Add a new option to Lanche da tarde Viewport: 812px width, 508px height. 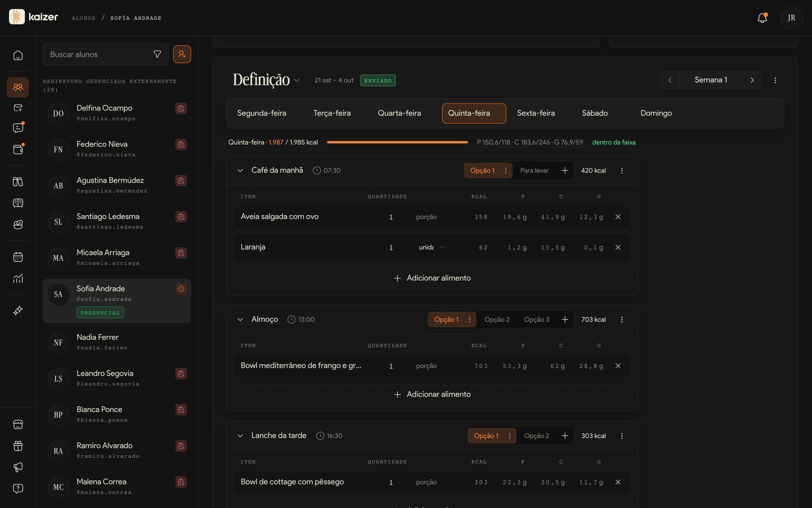[x=565, y=436]
